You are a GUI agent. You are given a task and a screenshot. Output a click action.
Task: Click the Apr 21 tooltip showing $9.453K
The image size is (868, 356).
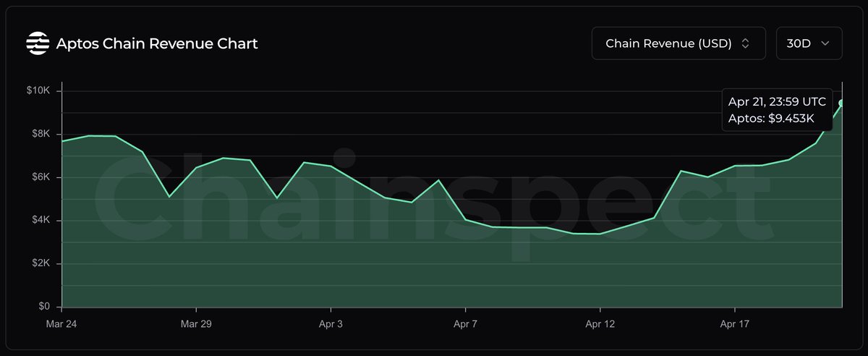pyautogui.click(x=777, y=110)
